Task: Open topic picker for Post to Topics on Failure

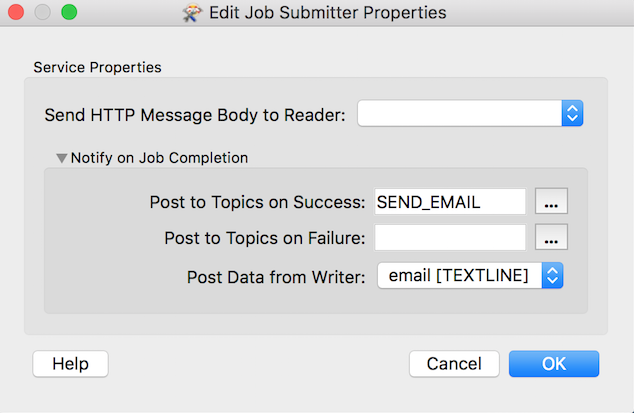Action: pyautogui.click(x=551, y=237)
